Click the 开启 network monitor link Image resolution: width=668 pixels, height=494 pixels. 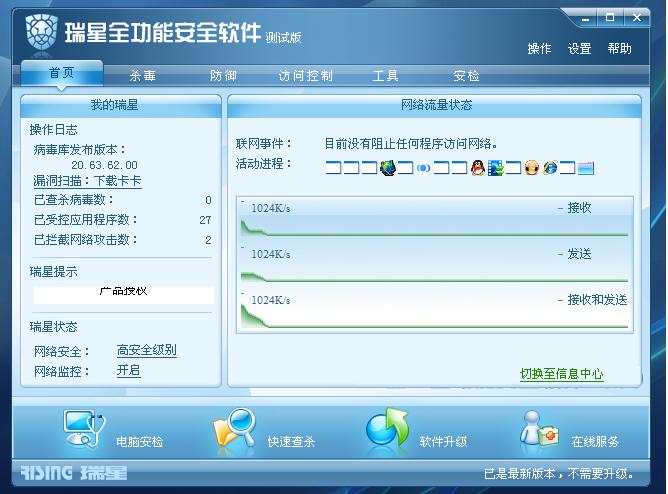pyautogui.click(x=129, y=370)
